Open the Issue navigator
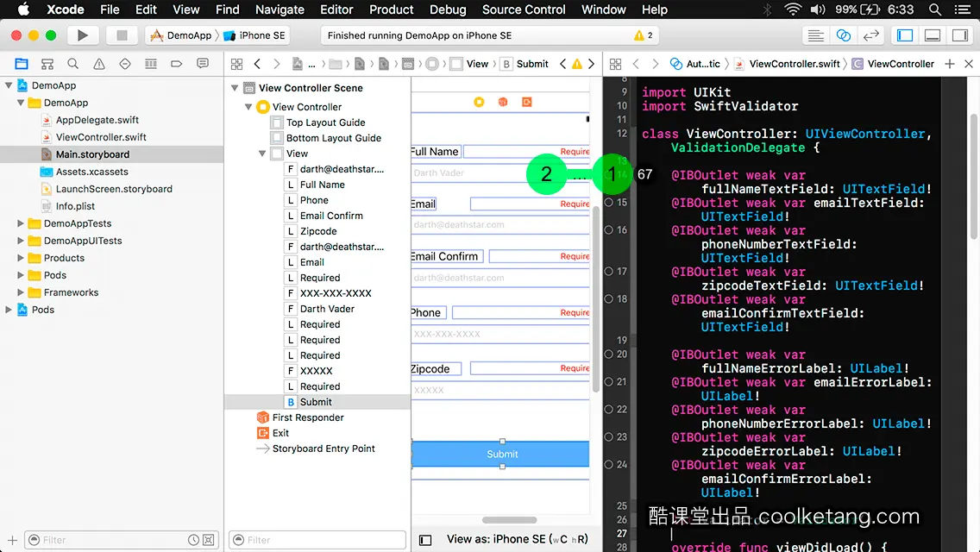Viewport: 980px width, 552px height. pos(98,64)
